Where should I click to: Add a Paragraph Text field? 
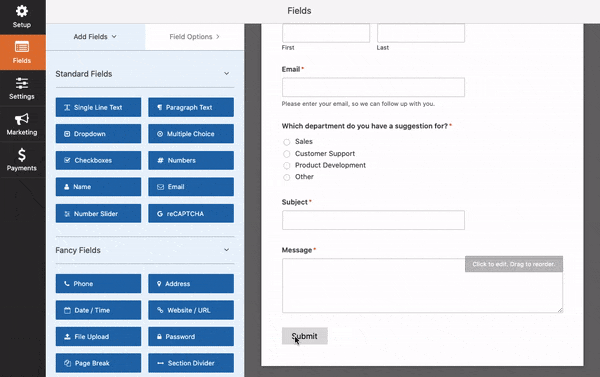point(191,107)
